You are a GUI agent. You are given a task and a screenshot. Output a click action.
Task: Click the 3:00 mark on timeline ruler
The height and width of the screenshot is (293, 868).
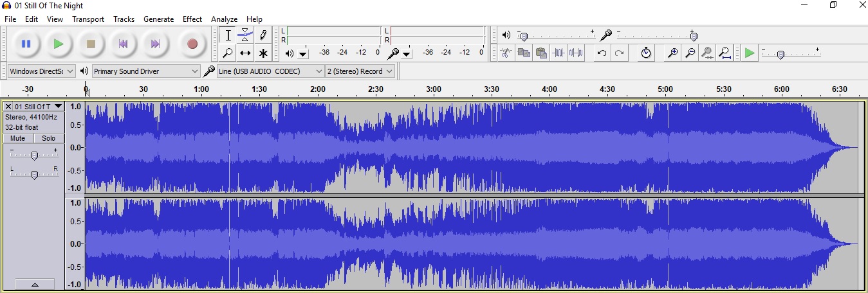[x=434, y=89]
